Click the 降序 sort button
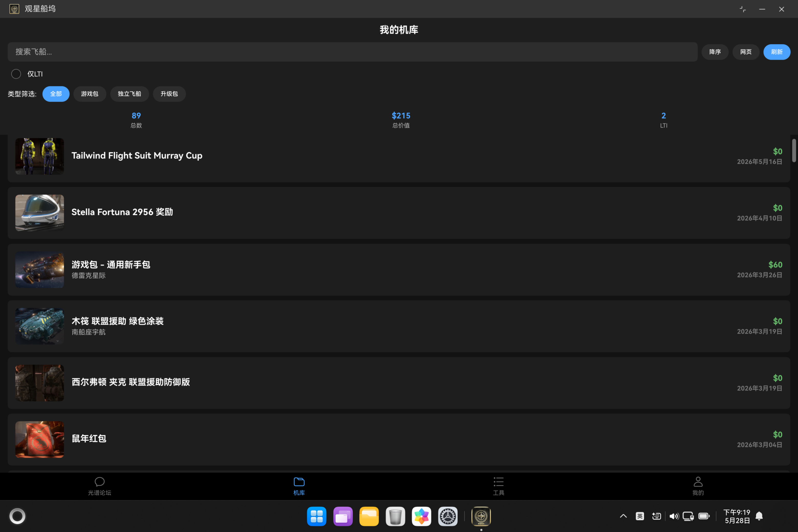Viewport: 798px width, 532px height. [x=715, y=52]
